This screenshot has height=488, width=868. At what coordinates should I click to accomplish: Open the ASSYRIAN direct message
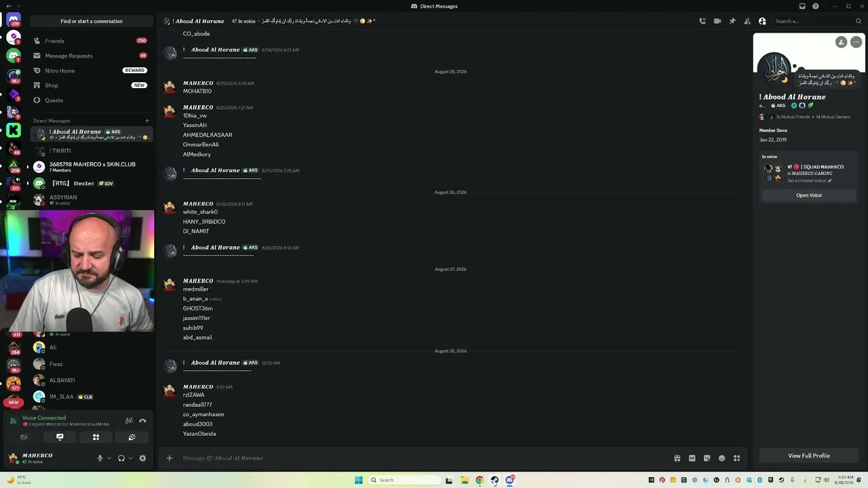click(x=92, y=199)
